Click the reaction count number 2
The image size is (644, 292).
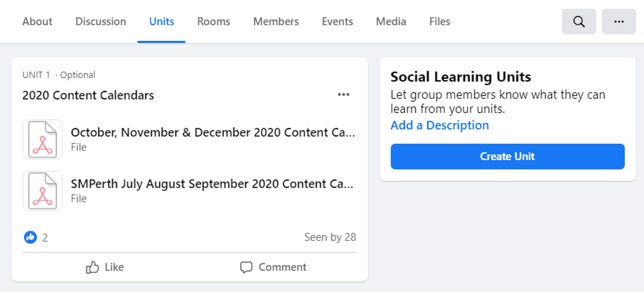tap(45, 238)
